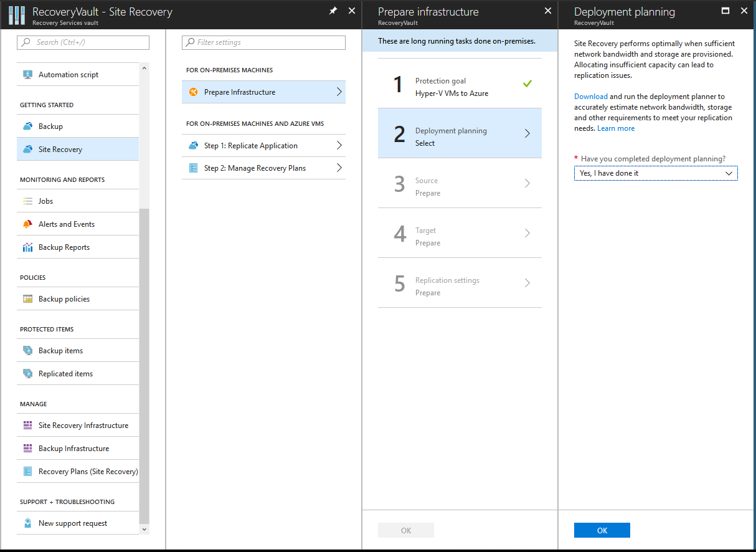Click OK in Prepare infrastructure blade
Image resolution: width=756 pixels, height=552 pixels.
tap(406, 530)
